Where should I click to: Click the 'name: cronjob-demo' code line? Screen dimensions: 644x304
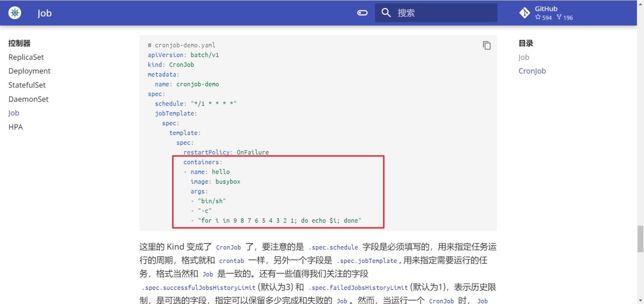(187, 84)
